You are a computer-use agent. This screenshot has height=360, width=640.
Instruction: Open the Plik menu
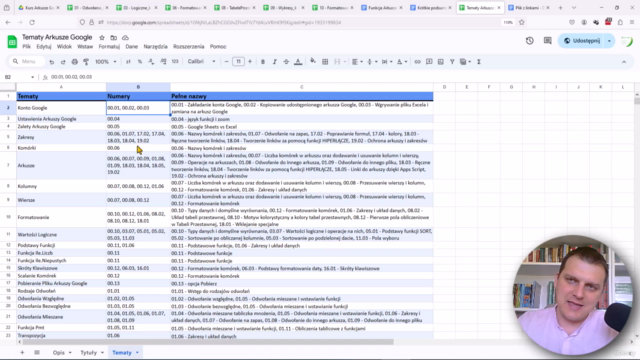27,47
